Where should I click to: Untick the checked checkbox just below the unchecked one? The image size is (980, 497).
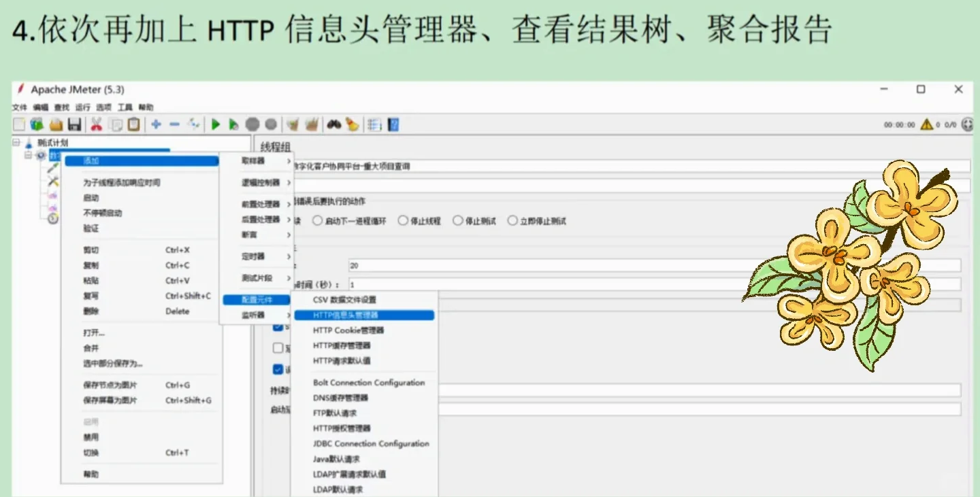tap(278, 369)
